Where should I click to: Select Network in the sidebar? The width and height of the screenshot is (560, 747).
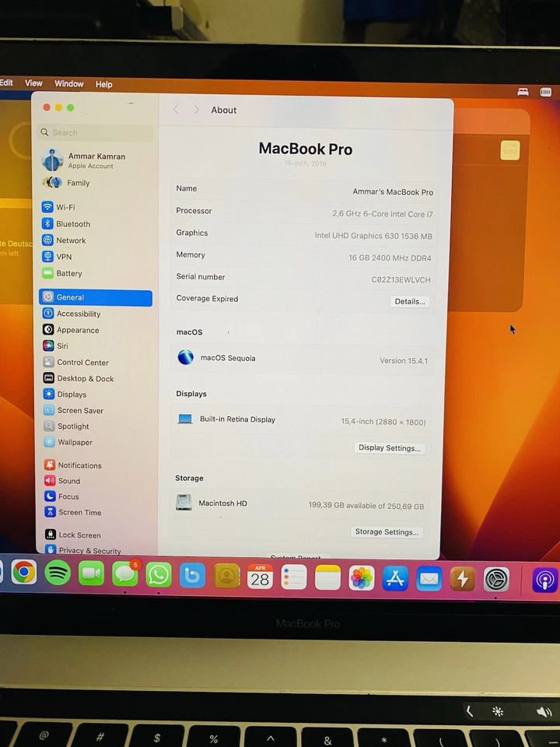(x=64, y=240)
